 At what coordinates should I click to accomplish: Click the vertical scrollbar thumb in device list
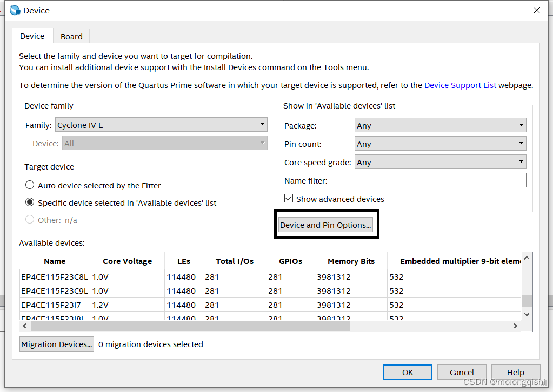click(527, 301)
